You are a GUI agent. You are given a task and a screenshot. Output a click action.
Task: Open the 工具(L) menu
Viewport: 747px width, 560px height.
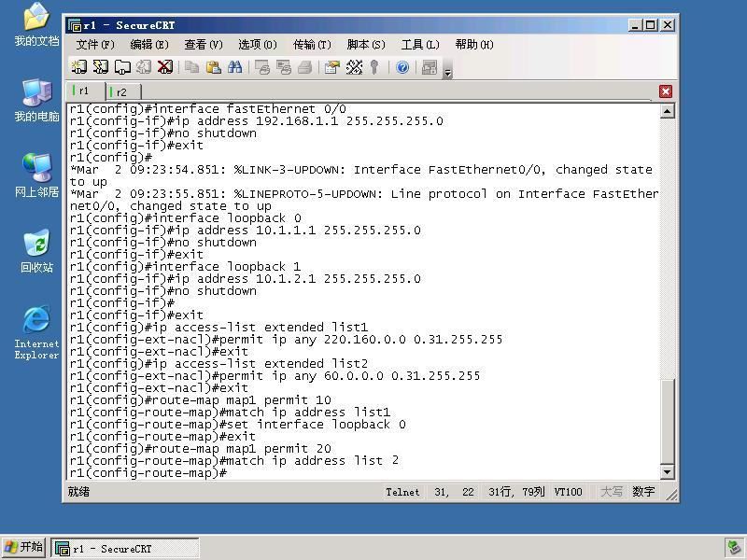point(419,45)
